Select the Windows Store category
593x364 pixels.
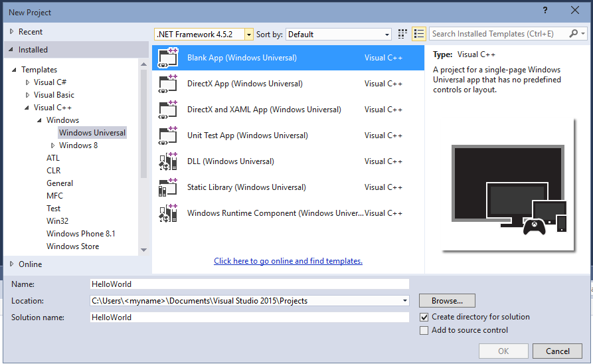[72, 246]
